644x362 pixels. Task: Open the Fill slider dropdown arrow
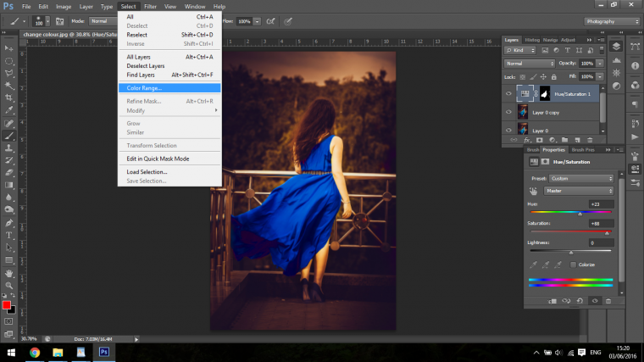pos(600,77)
